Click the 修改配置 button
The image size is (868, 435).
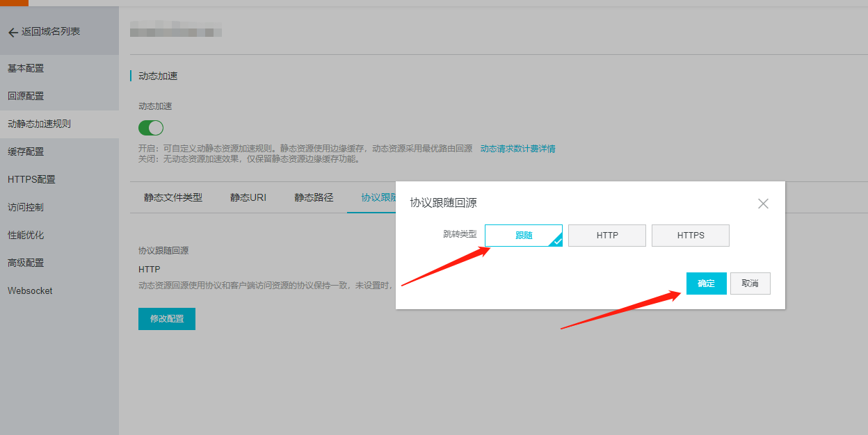pos(167,319)
